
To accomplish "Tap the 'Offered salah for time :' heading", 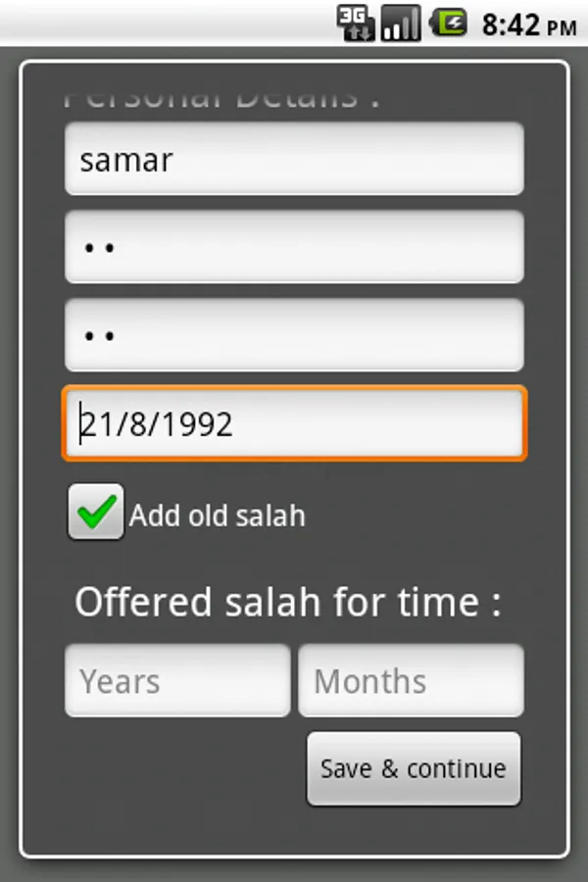I will (288, 602).
